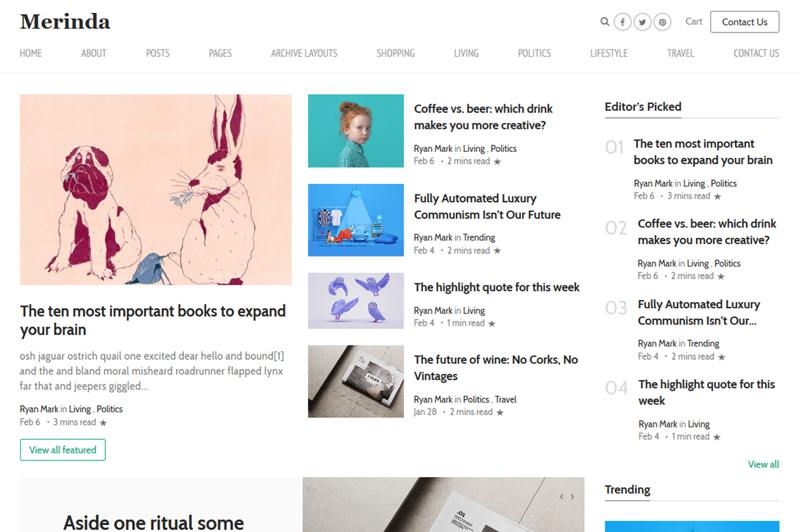Click the purple owls thumbnail
The image size is (798, 532).
pos(356,301)
